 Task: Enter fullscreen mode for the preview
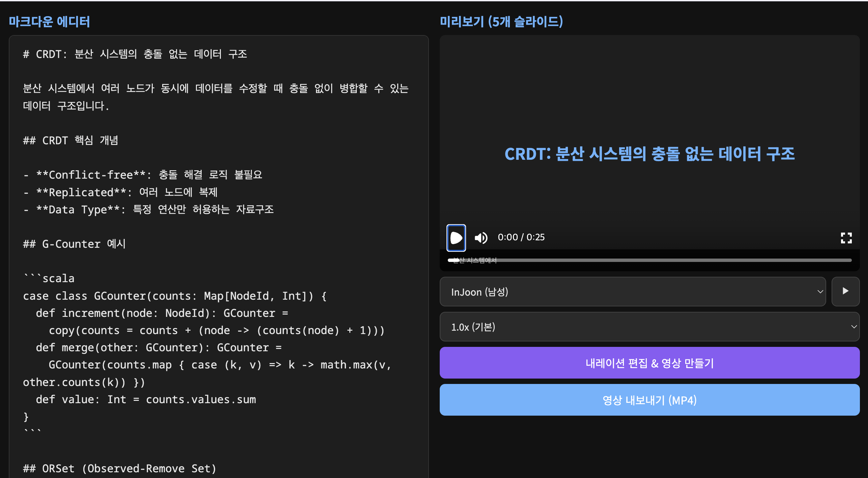coord(846,238)
